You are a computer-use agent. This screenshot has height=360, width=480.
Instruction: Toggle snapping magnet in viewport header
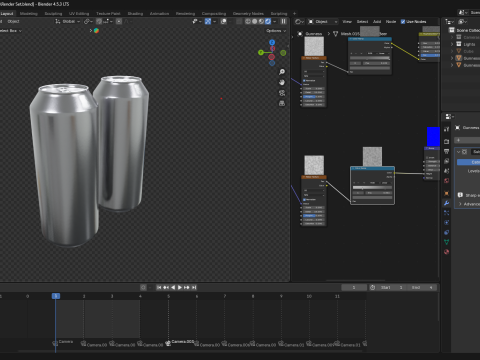pos(99,21)
